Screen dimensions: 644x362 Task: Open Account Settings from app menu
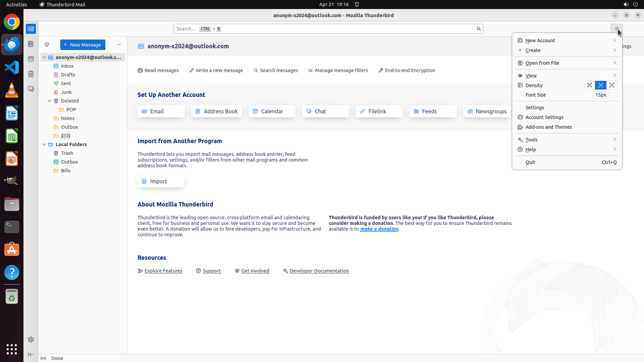point(544,117)
